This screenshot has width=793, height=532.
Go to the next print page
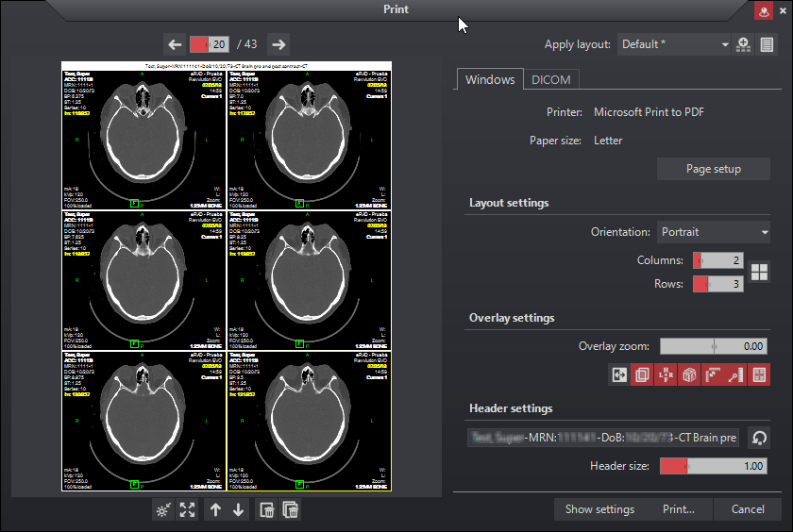pos(277,44)
